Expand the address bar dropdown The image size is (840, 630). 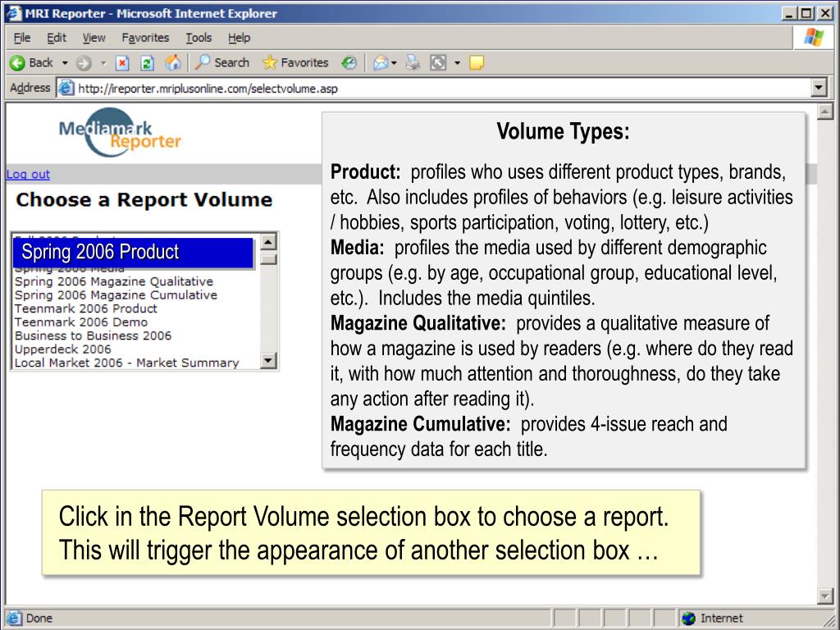click(819, 88)
